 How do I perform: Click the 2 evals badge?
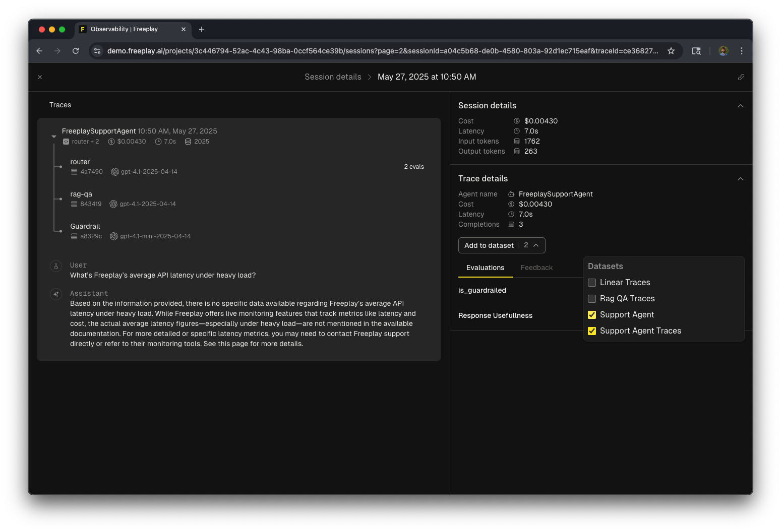414,167
